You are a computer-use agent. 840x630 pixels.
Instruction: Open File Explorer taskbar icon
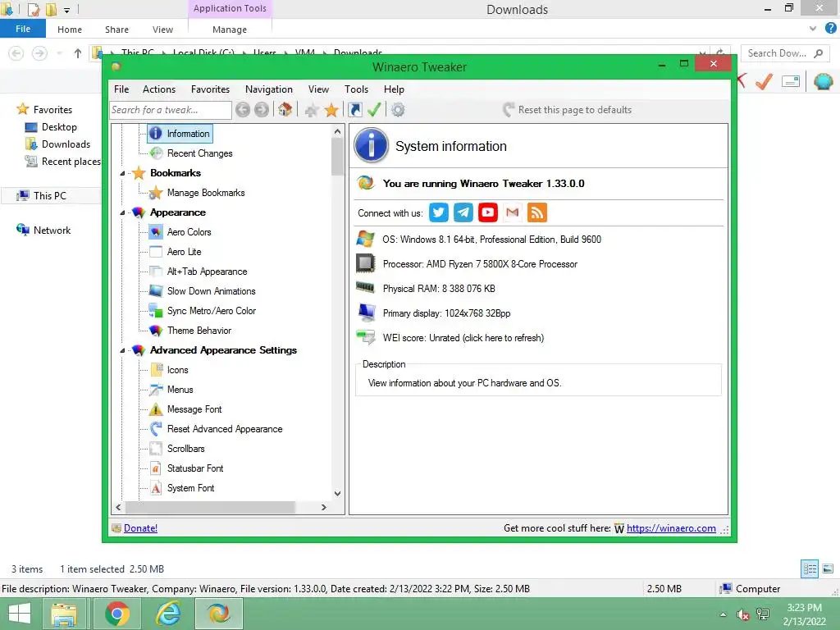(x=64, y=614)
